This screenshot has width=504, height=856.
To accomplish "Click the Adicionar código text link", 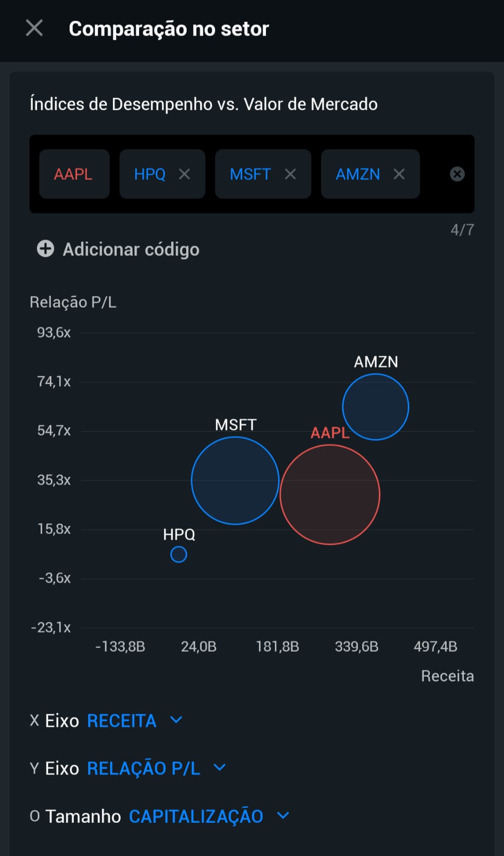I will [x=131, y=249].
